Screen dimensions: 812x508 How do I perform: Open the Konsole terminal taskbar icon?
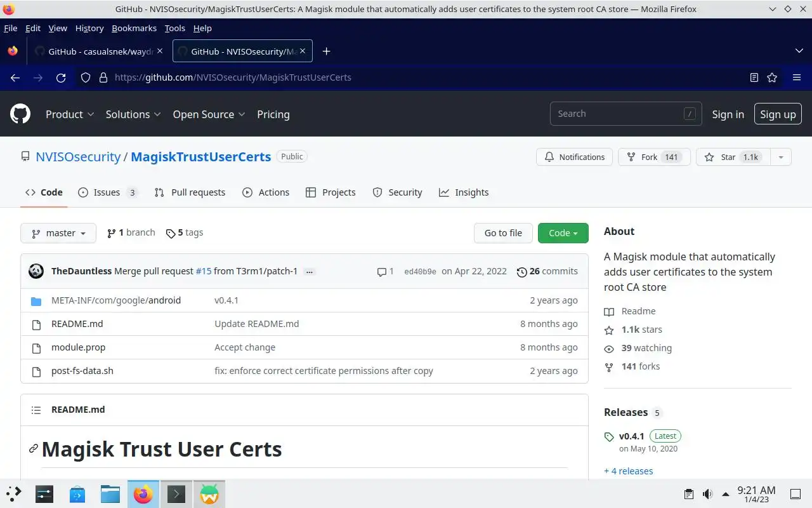point(176,494)
